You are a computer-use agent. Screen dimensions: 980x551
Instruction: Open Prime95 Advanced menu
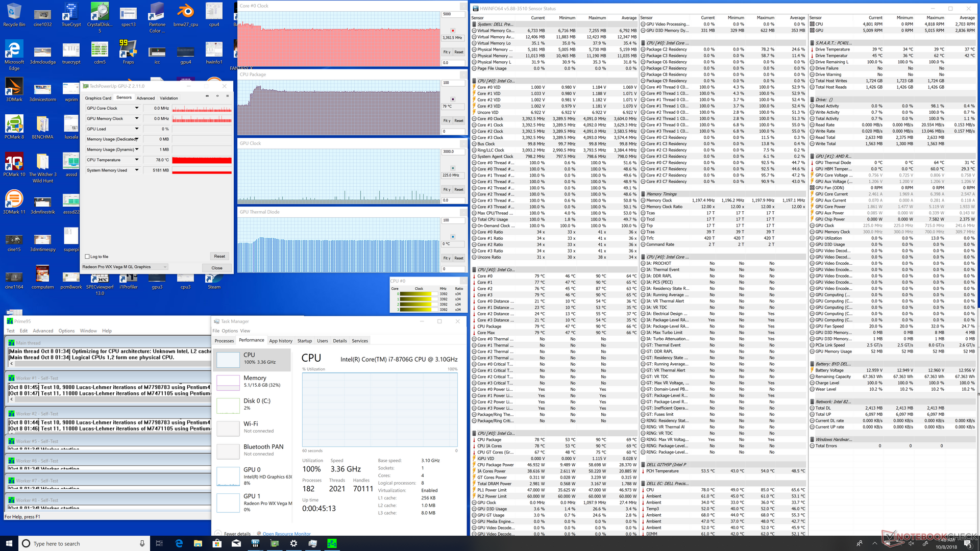pyautogui.click(x=43, y=331)
